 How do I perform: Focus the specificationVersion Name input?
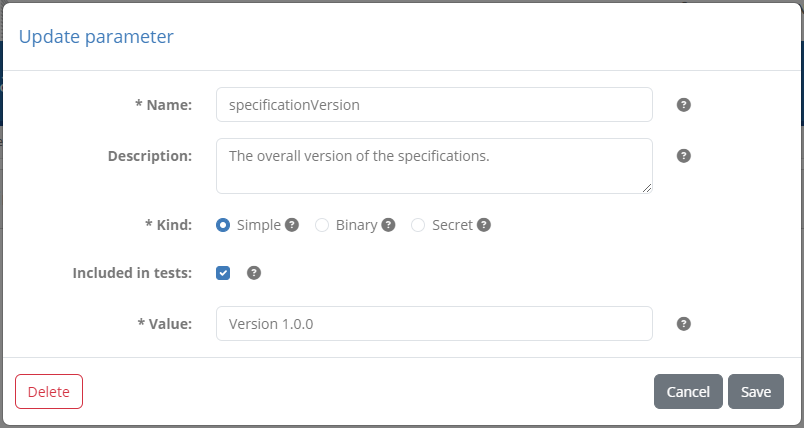434,105
